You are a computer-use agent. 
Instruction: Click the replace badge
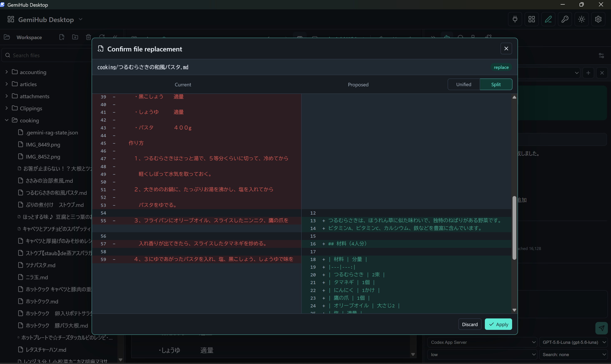501,67
